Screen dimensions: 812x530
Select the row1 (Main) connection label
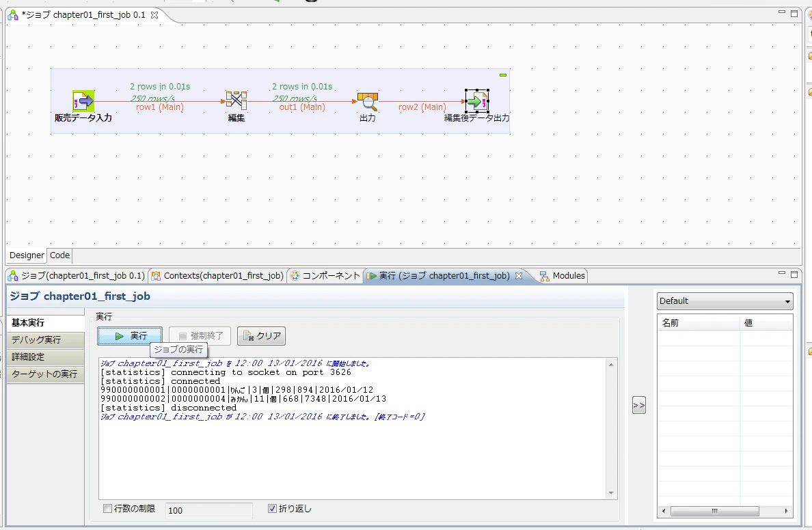click(159, 107)
